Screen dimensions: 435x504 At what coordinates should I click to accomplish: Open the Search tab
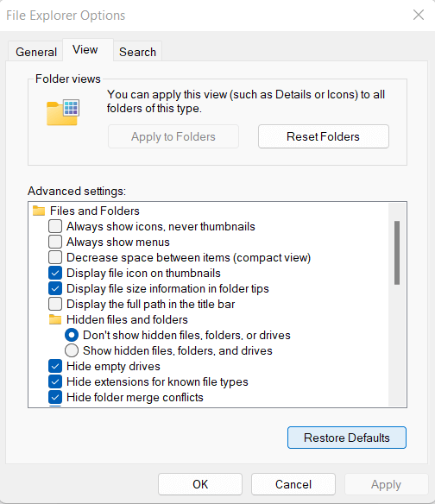click(137, 52)
